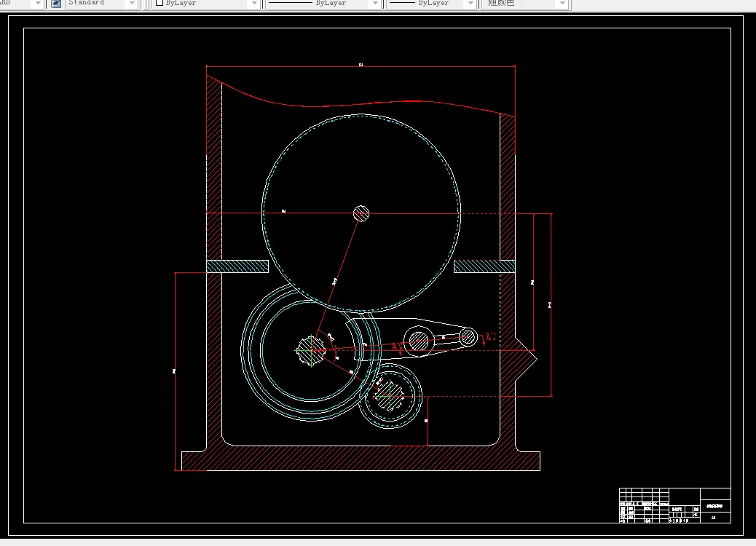This screenshot has width=756, height=546.
Task: Select the left cyan hatched flange block
Action: 237,266
